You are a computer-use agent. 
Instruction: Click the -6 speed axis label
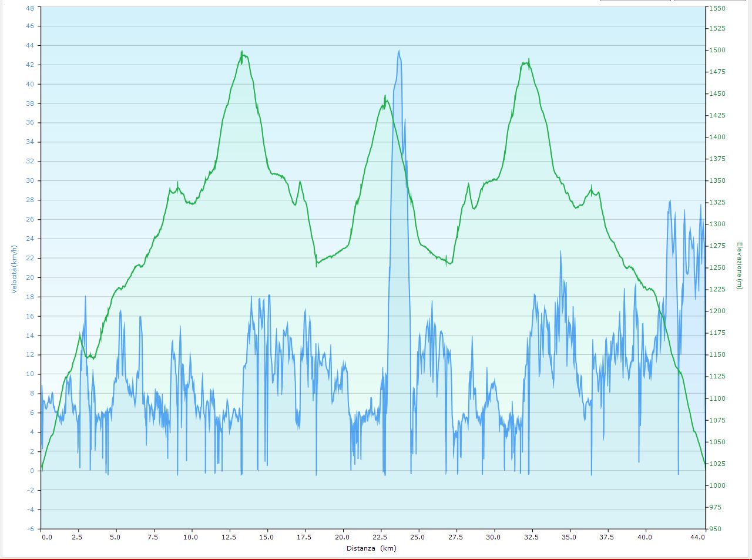click(x=30, y=529)
